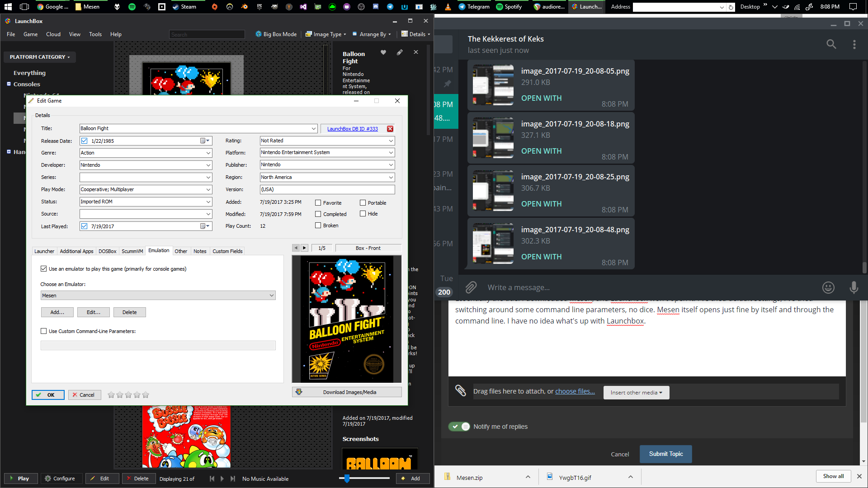Screen dimensions: 868x488
Task: Toggle the Last Played date checkbox
Action: (x=84, y=226)
